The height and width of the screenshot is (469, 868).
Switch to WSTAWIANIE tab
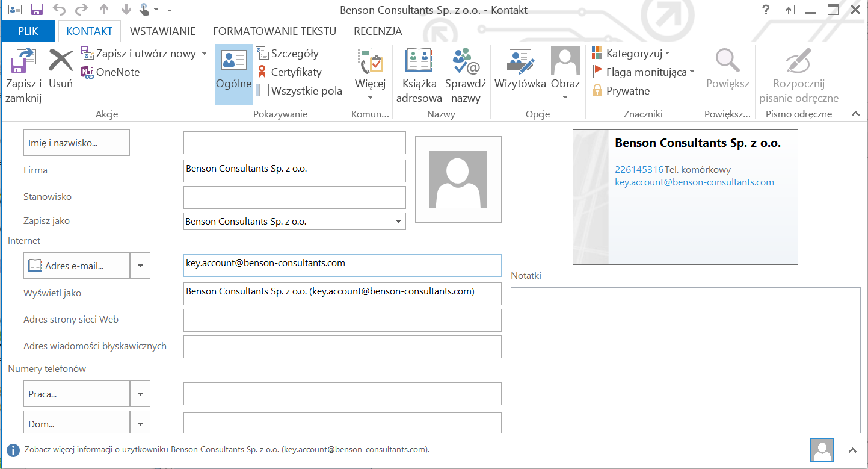(162, 31)
